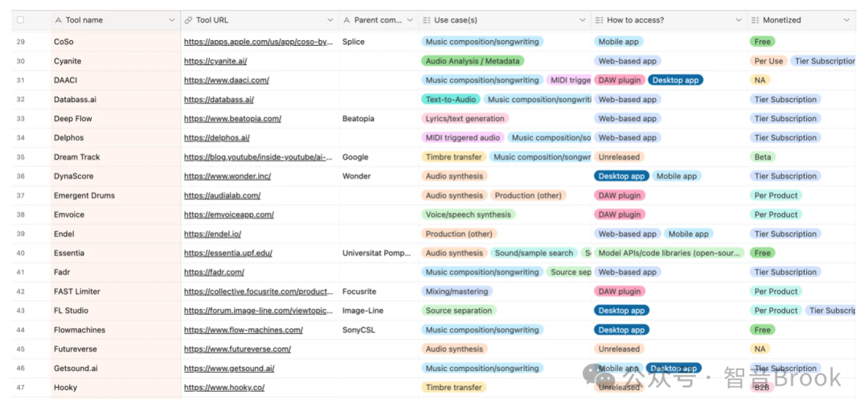
Task: Click the Model APIs/code libraries tag
Action: pos(669,253)
